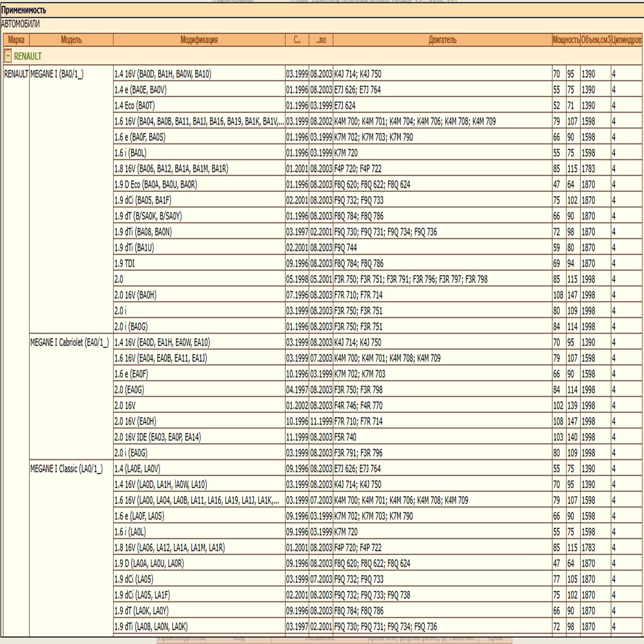Click the Мощность column header
Viewport: 644px width, 644px height.
pos(566,40)
